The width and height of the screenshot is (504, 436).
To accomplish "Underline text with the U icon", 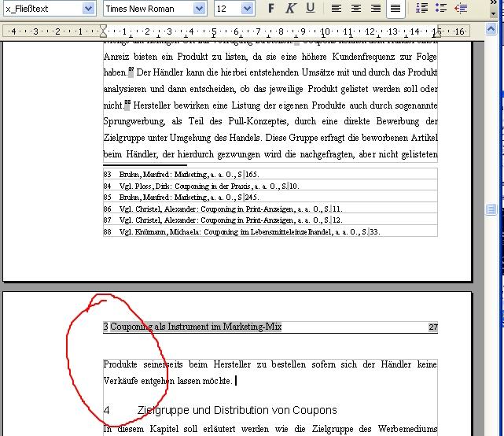I will point(311,9).
